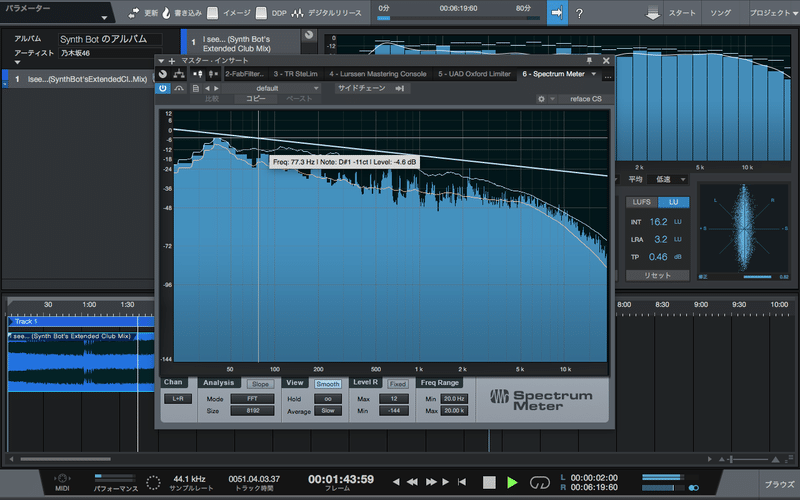Image resolution: width=800 pixels, height=500 pixels.
Task: Return to start of track
Action: click(x=462, y=482)
